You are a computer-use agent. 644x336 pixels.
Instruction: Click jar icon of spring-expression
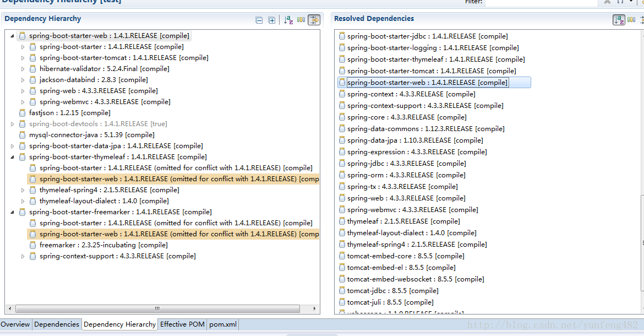pos(342,151)
